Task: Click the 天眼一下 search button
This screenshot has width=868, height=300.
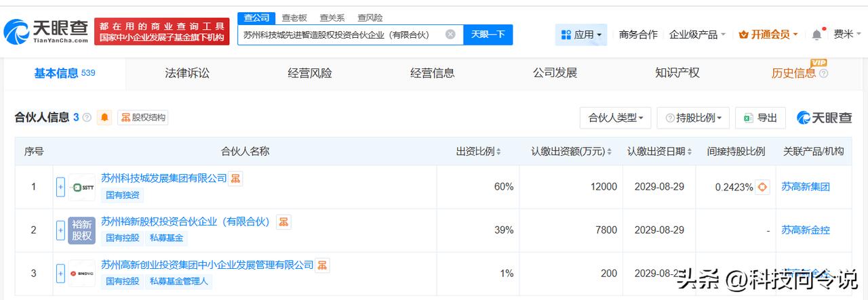Action: [488, 35]
